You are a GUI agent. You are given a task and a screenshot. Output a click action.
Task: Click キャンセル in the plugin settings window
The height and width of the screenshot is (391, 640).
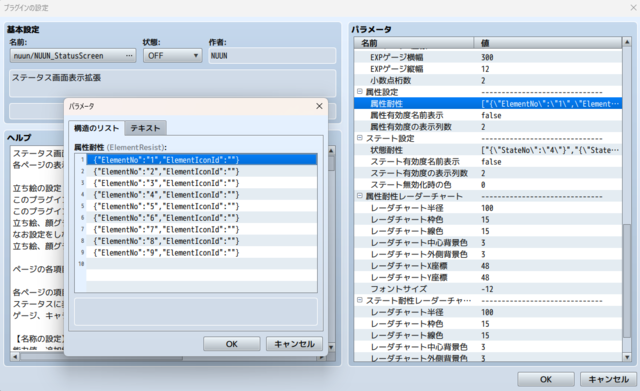tap(608, 379)
